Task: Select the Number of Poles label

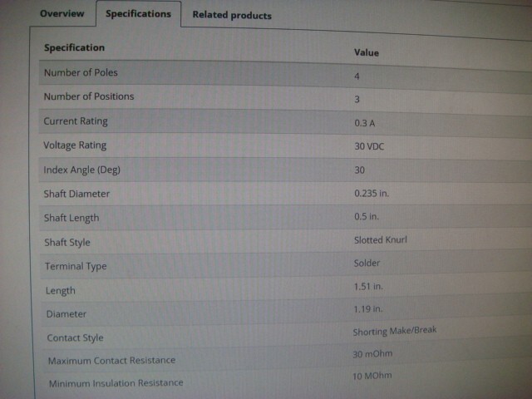Action: (81, 72)
